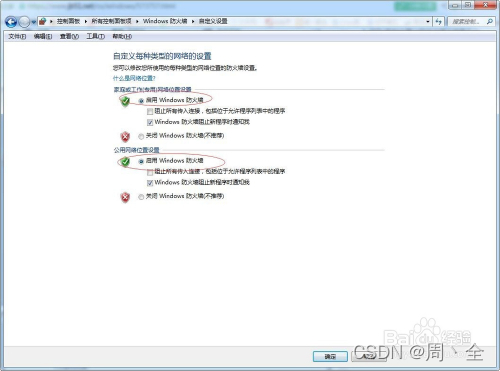Expand the arrow before 控制面板 breadcrumb
The height and width of the screenshot is (371, 500).
pyautogui.click(x=51, y=21)
